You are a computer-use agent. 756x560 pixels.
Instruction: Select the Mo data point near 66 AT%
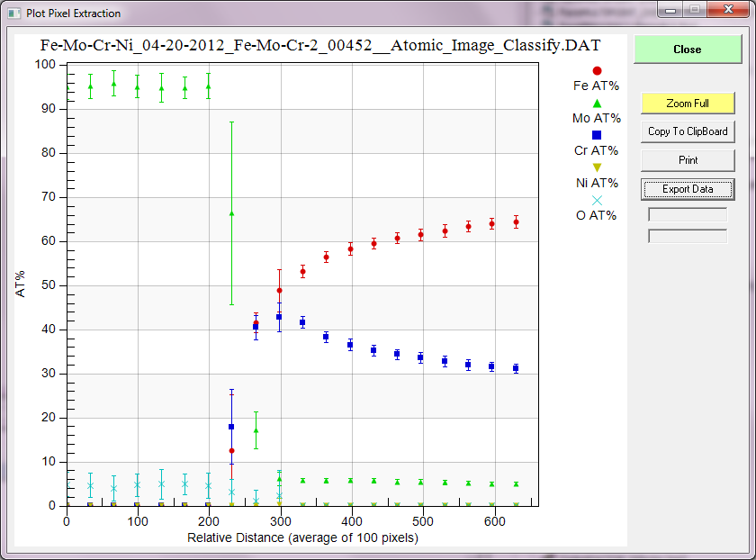click(231, 213)
